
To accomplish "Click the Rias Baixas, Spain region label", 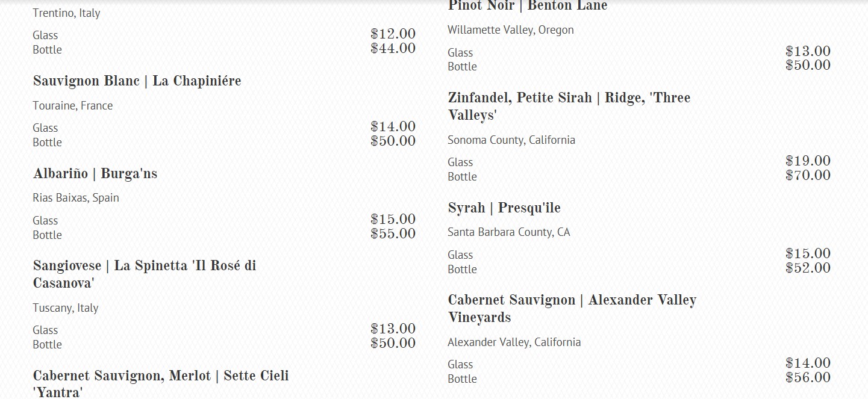I will point(76,198).
